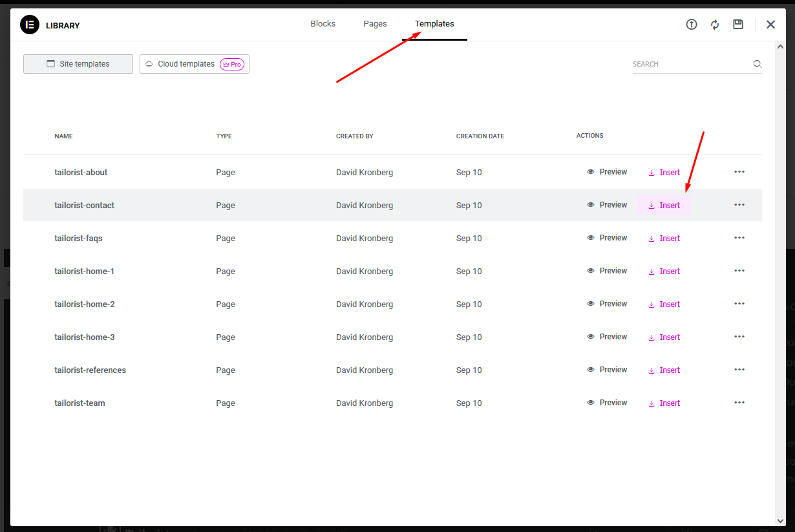Click the scrollbar up arrow
The width and height of the screenshot is (795, 532).
[780, 47]
